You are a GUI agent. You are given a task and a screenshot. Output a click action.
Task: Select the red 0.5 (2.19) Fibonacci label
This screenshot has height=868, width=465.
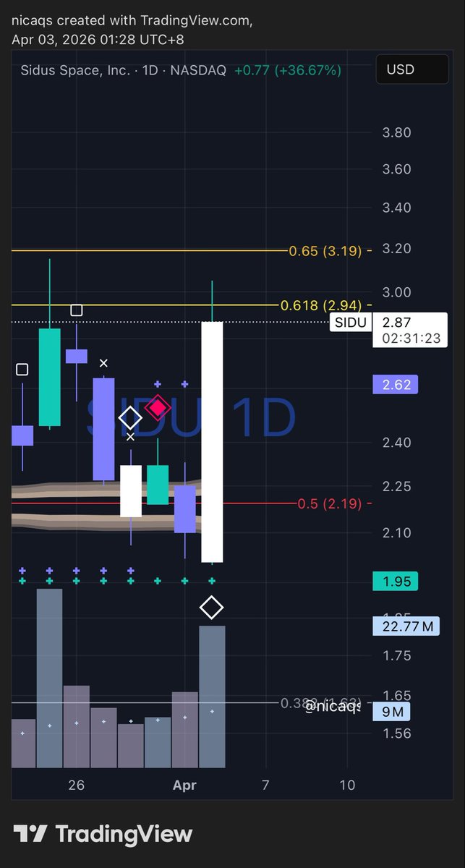[330, 504]
